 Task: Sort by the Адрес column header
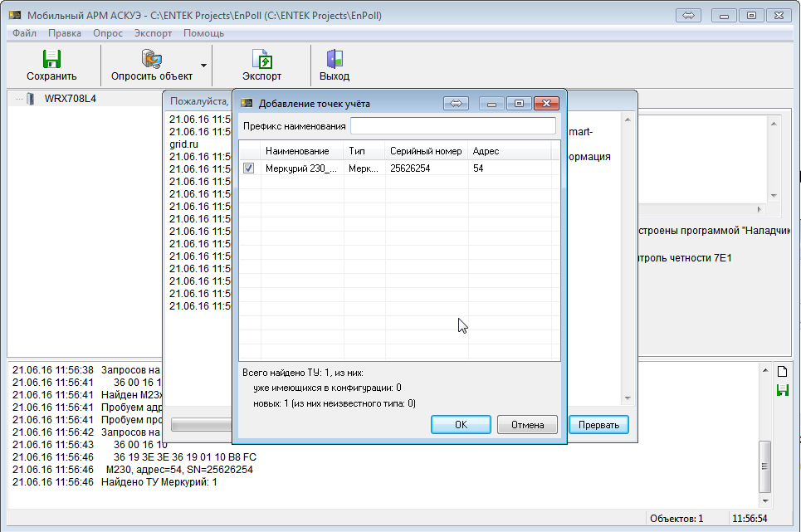point(510,151)
